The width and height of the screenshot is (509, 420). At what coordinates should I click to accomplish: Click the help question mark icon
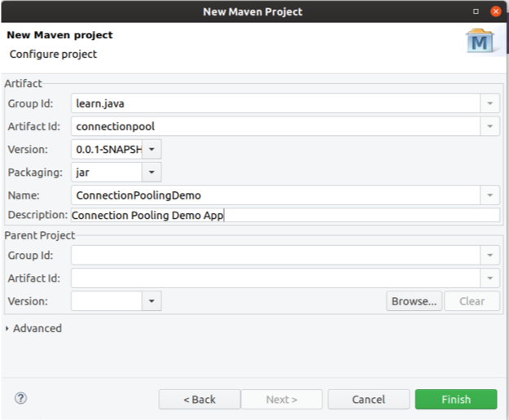pos(21,398)
